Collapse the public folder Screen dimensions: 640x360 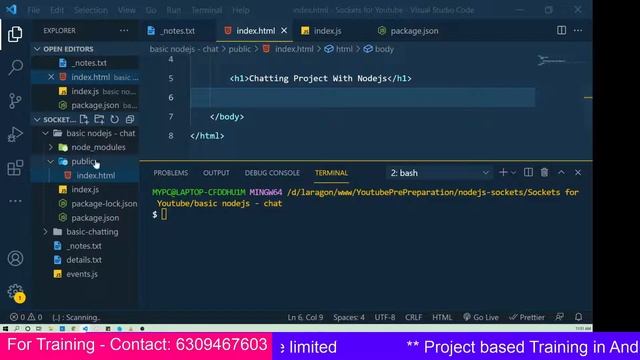pyautogui.click(x=51, y=162)
